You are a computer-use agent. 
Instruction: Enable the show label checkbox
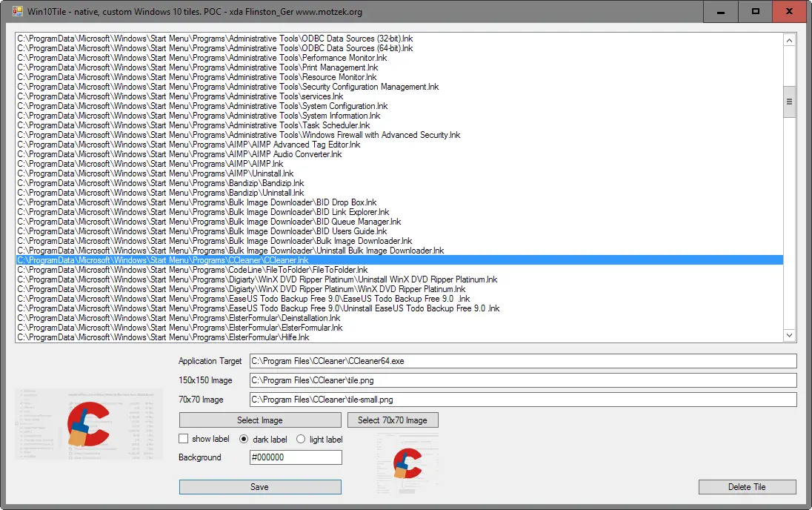click(183, 439)
